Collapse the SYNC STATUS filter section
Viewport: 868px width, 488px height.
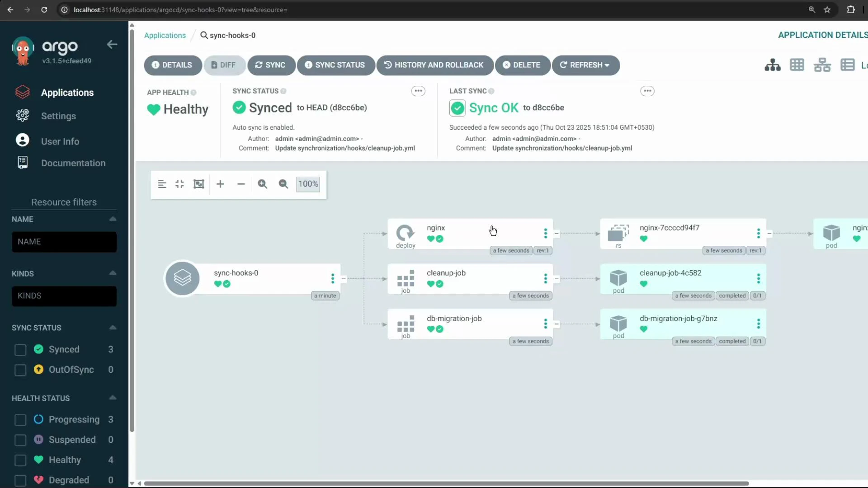tap(112, 327)
